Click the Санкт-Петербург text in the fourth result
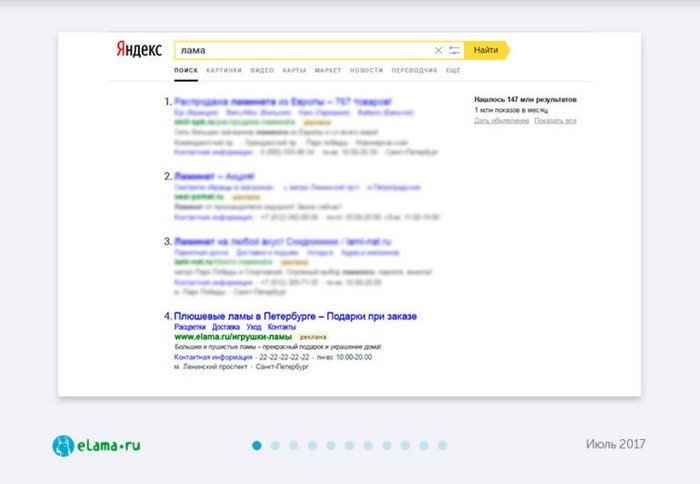Screen dimensions: 700x484 282,367
